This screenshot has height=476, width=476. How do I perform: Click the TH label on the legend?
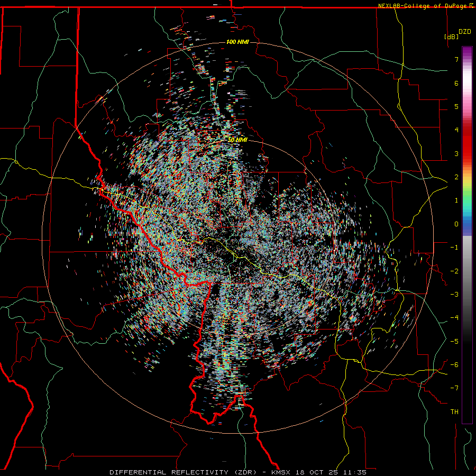click(x=454, y=412)
